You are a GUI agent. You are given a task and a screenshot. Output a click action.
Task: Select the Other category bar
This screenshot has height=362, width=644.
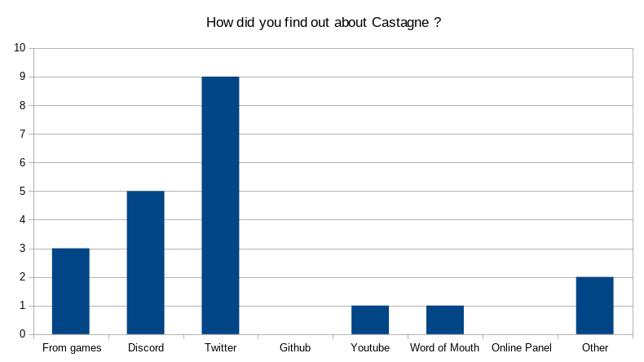coord(595,306)
